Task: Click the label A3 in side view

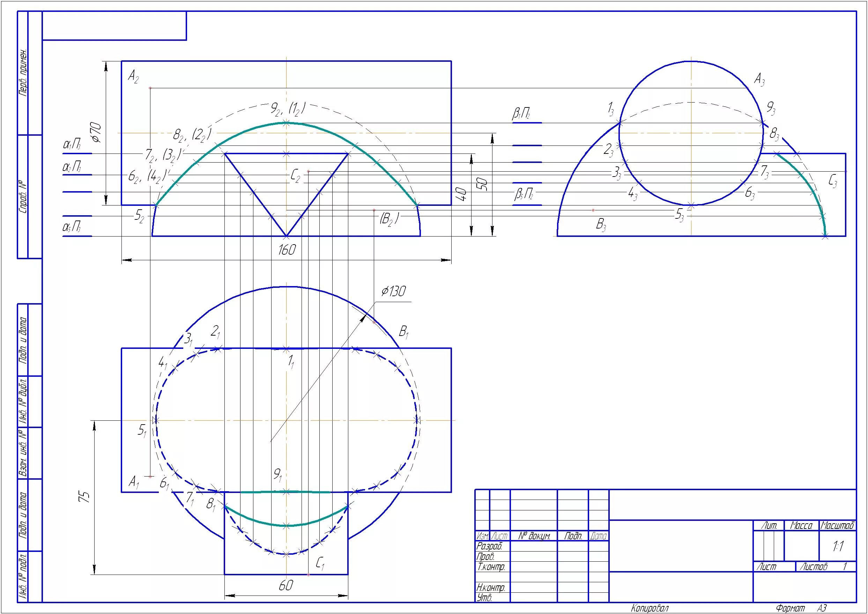Action: coord(759,80)
